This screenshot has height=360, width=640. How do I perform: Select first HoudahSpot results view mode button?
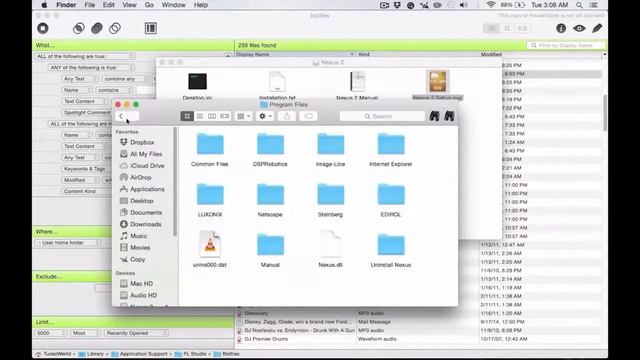pyautogui.click(x=491, y=28)
